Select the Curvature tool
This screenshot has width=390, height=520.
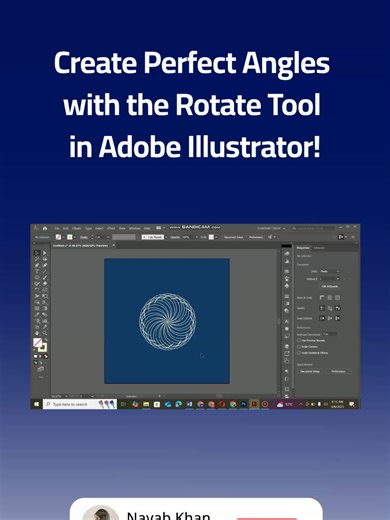tap(44, 265)
